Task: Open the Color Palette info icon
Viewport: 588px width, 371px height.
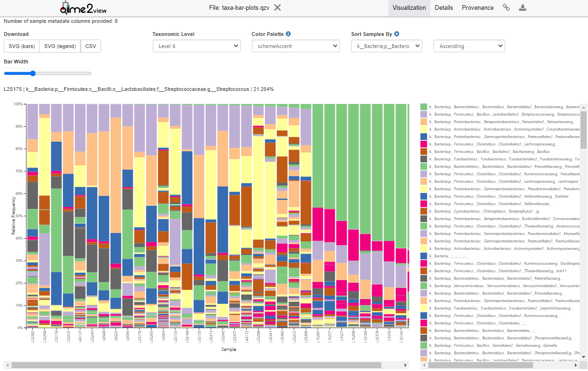Action: point(288,34)
